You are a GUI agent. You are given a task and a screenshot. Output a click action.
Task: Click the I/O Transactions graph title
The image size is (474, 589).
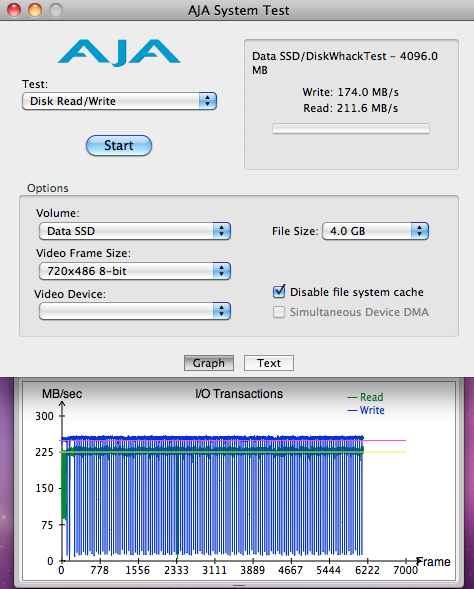coord(239,394)
